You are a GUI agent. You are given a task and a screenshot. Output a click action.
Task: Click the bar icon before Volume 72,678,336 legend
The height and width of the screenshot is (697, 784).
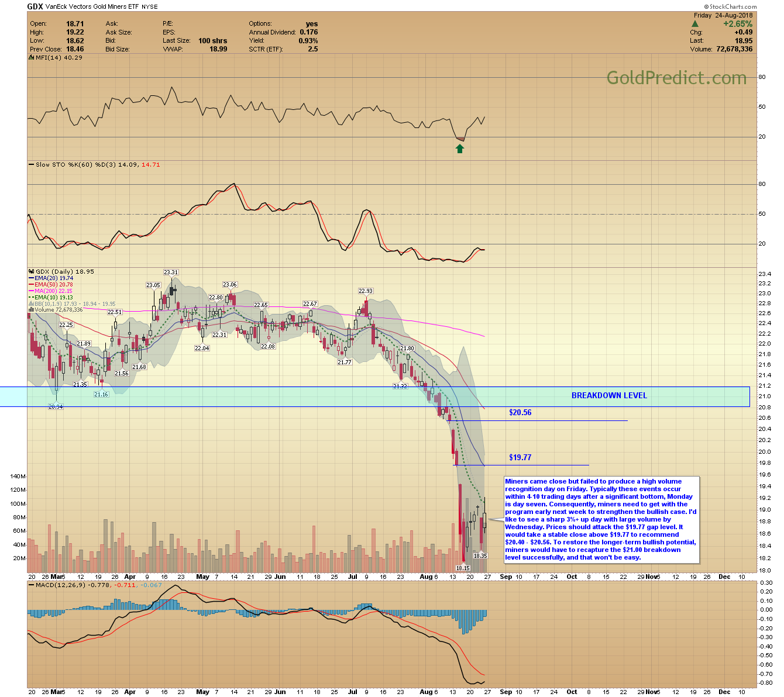(32, 310)
